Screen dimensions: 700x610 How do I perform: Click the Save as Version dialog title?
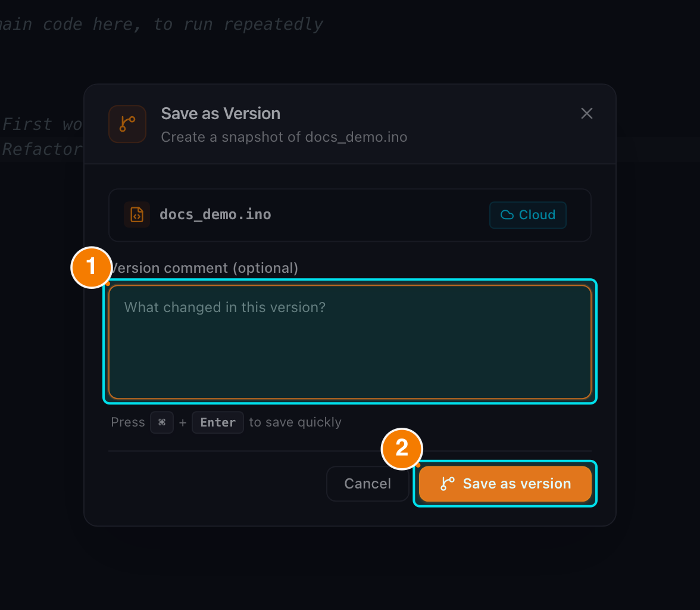pyautogui.click(x=220, y=114)
